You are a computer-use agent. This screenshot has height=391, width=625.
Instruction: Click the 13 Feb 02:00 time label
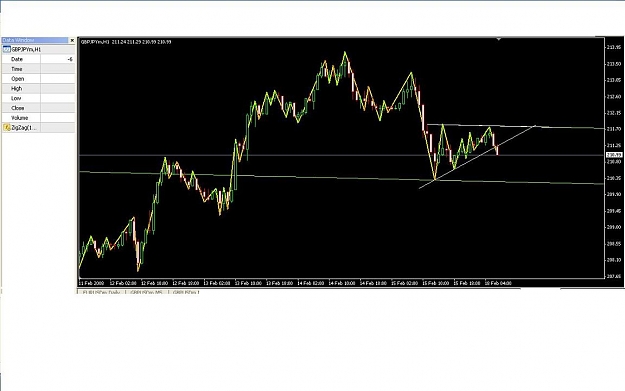coord(217,283)
